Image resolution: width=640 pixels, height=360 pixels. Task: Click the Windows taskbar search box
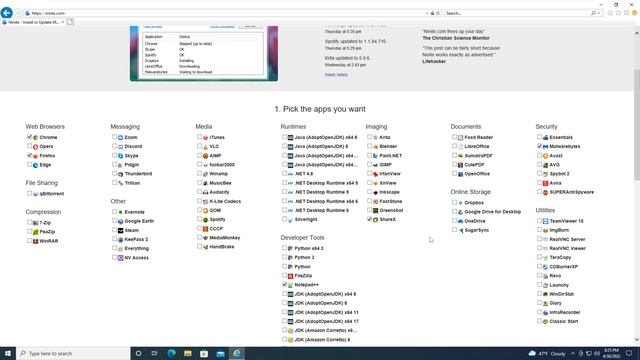73,353
